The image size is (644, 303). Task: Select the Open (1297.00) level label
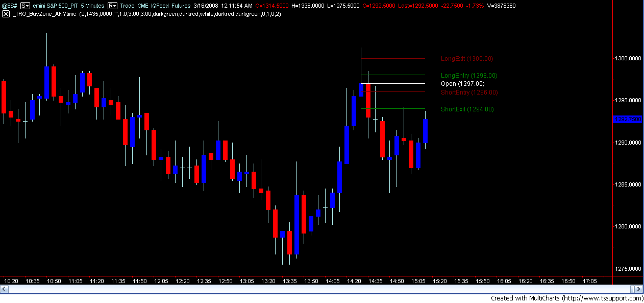click(x=463, y=84)
